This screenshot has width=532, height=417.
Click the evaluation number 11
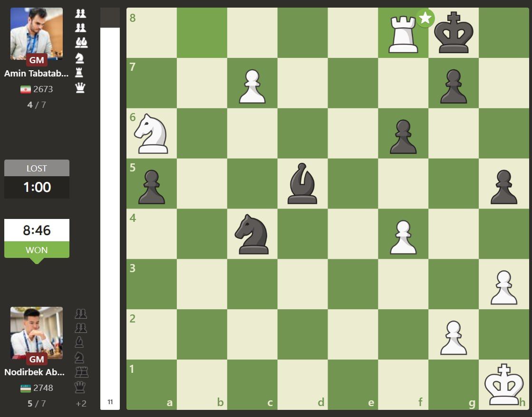tap(110, 402)
